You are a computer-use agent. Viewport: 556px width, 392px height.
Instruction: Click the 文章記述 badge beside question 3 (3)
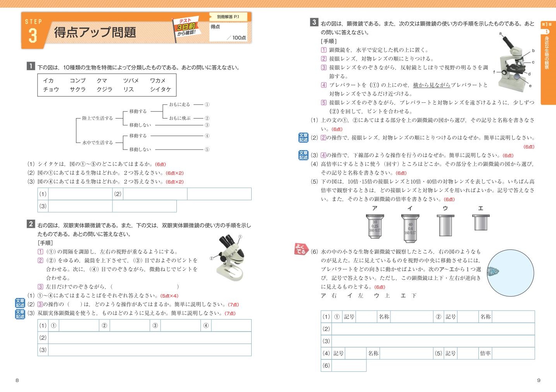304,155
